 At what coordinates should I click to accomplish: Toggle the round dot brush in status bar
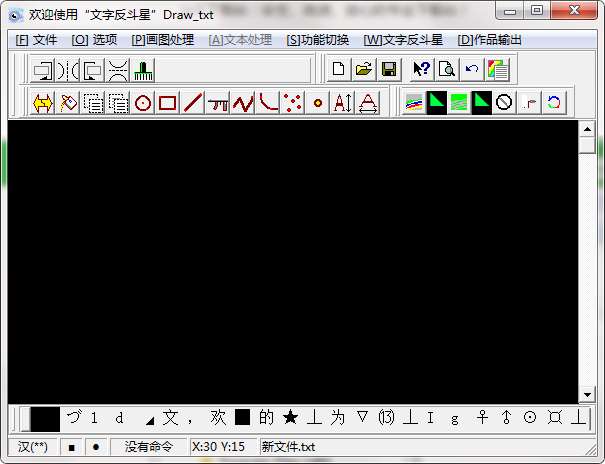pos(96,447)
